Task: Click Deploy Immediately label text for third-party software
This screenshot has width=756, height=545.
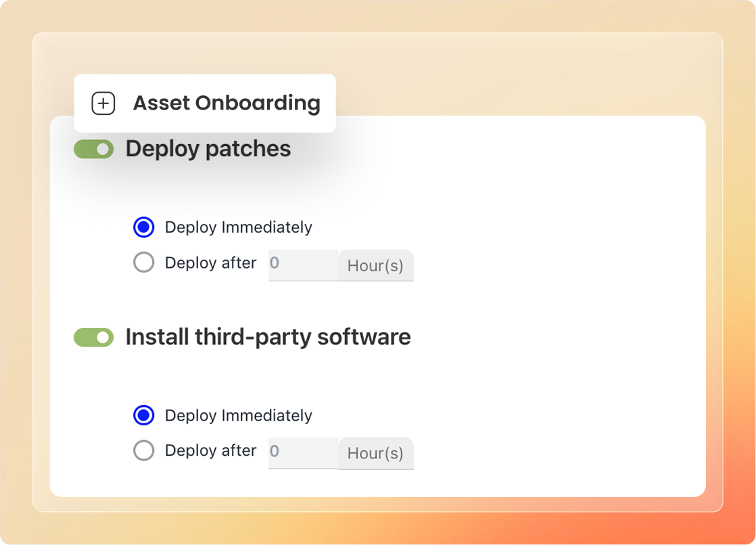Action: (x=238, y=415)
